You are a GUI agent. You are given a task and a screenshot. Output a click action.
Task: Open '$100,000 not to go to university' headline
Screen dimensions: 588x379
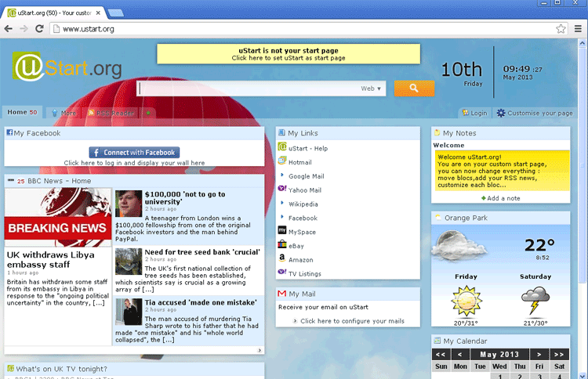point(185,198)
